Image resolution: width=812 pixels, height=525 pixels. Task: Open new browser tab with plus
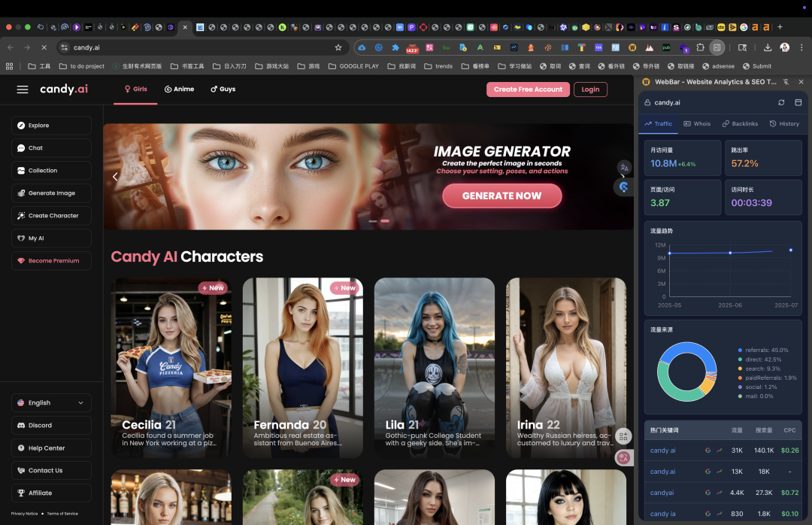pyautogui.click(x=780, y=27)
